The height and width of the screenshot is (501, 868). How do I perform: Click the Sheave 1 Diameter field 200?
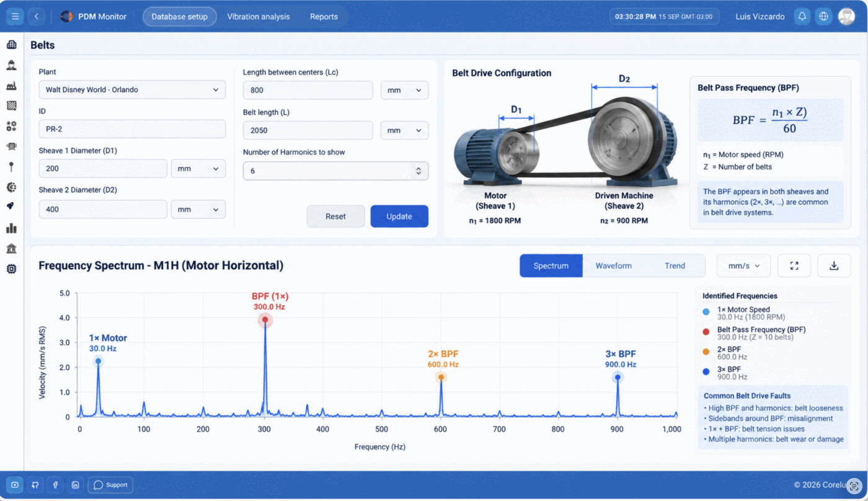pyautogui.click(x=103, y=169)
